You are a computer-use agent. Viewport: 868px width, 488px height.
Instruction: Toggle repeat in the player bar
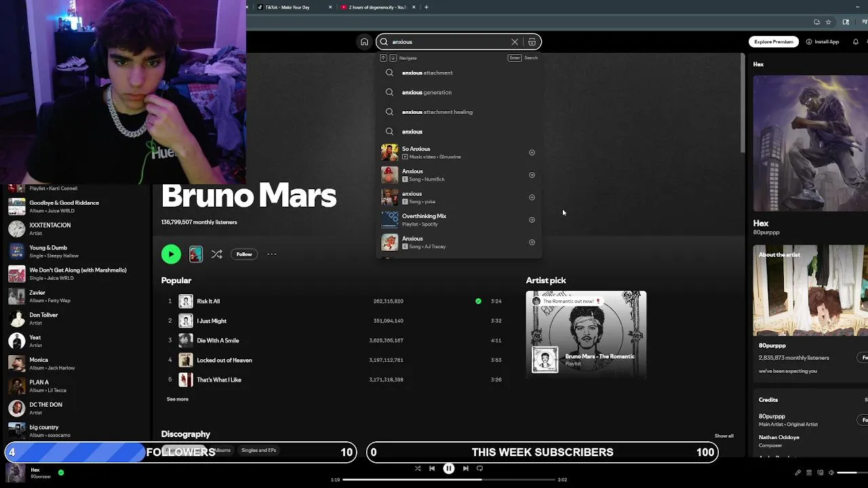coord(479,468)
